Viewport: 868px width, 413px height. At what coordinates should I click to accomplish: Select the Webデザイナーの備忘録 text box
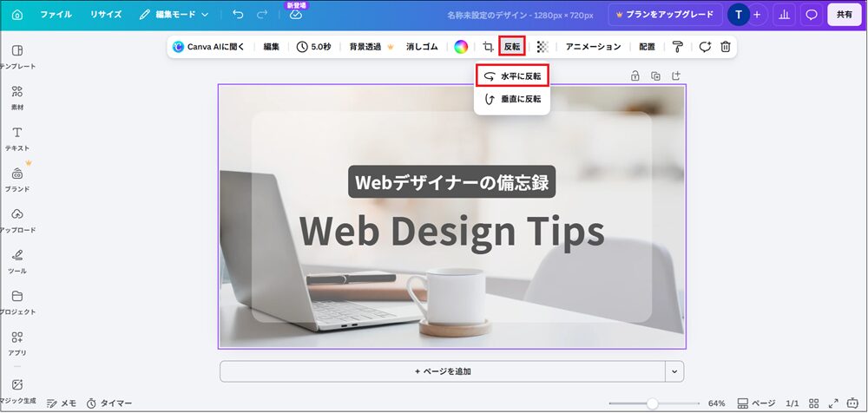click(x=451, y=182)
